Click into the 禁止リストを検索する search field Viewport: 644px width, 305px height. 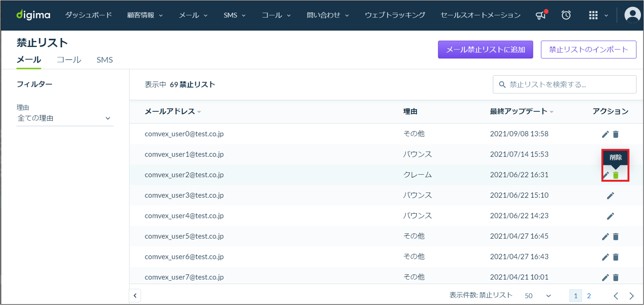tap(565, 85)
